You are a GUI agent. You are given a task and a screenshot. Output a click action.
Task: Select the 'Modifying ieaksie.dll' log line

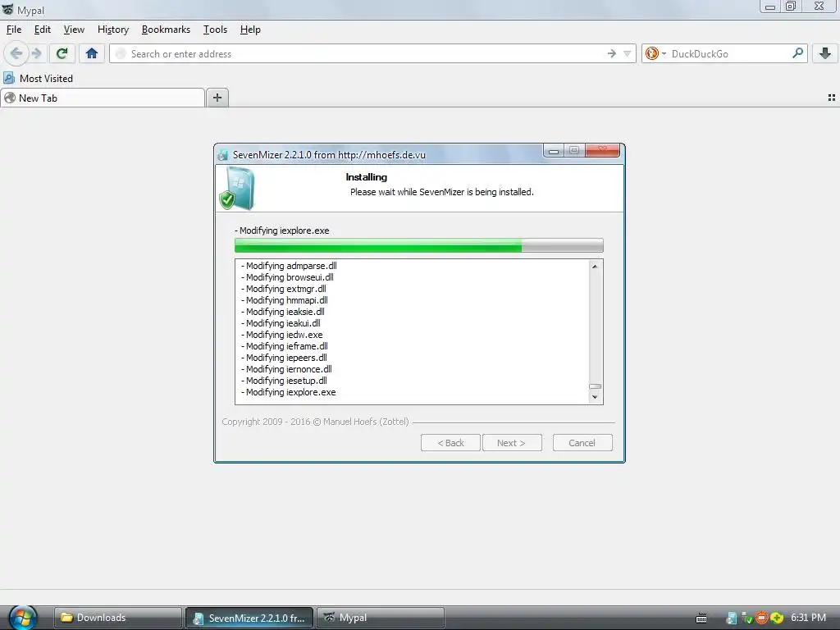point(283,312)
